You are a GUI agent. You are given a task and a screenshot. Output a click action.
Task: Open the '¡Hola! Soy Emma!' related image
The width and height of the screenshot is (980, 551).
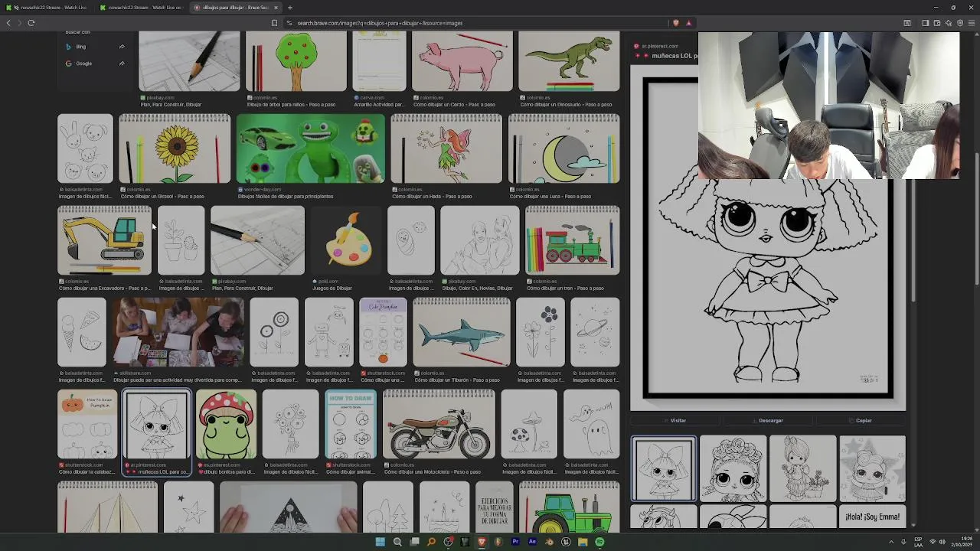tap(872, 517)
